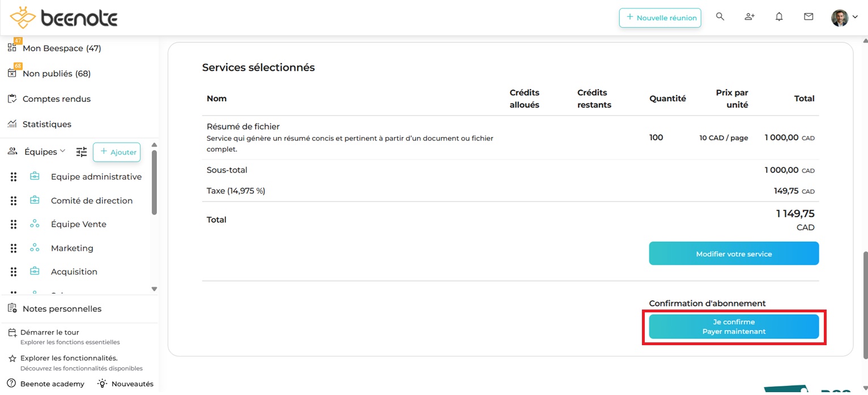The width and height of the screenshot is (868, 395).
Task: Confirm with Je confirme Payer maintenant
Action: coord(734,327)
